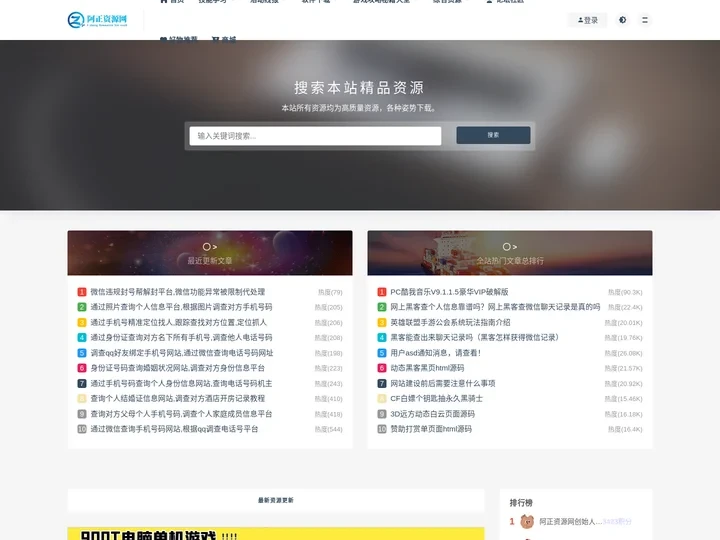Open 赞助打赏单页面html源码 article
Screen dimensions: 720x540
(431, 429)
